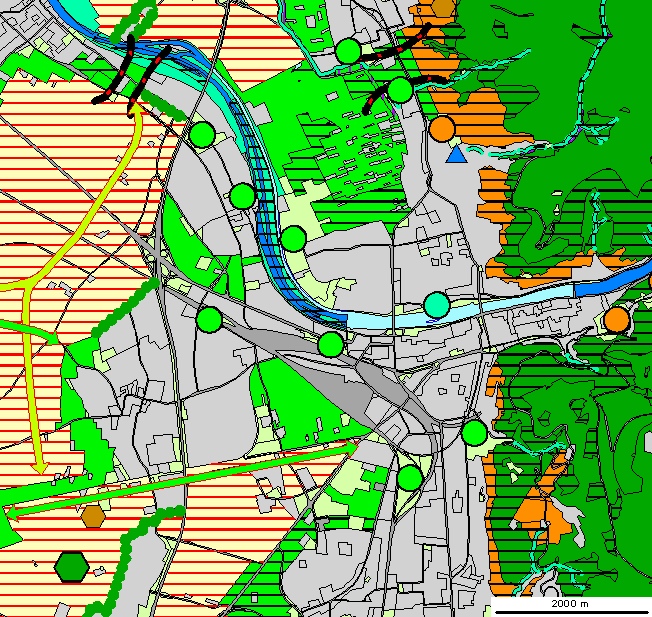This screenshot has width=652, height=617.
Task: Select the orange circle at the map's right edge
Action: pos(617,320)
